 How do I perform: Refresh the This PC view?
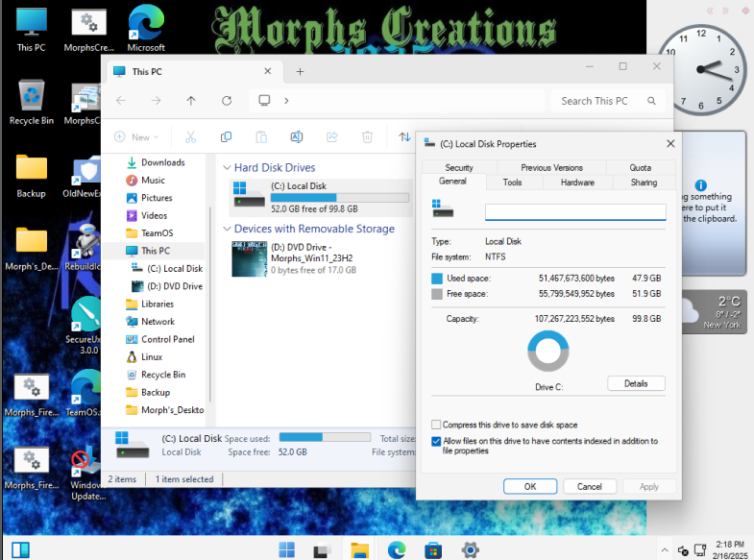pos(227,101)
